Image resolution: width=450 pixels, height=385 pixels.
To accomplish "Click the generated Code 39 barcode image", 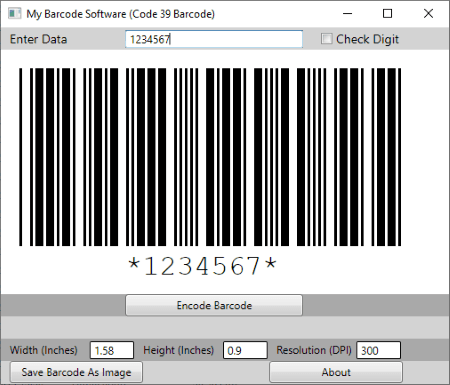I will point(210,157).
